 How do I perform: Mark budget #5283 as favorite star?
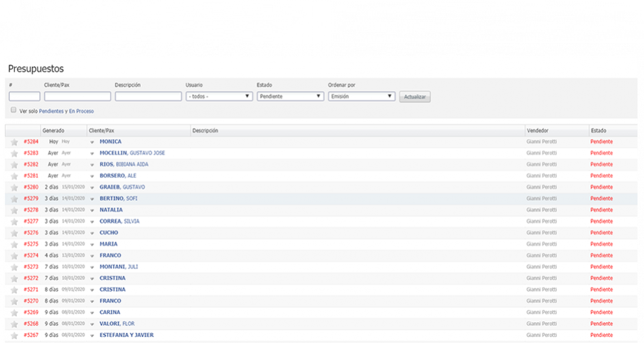[x=14, y=153]
